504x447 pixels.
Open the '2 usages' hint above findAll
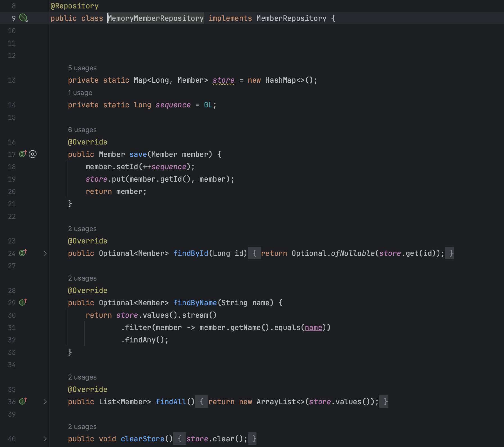(x=82, y=377)
